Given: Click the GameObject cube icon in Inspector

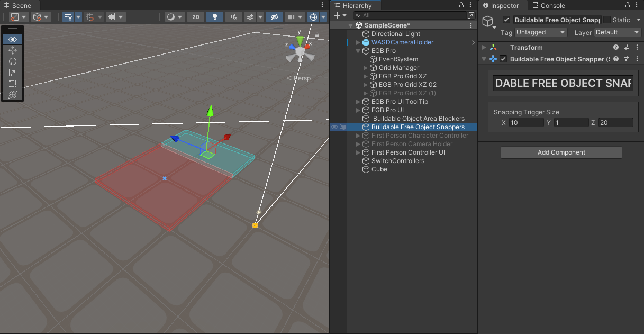Looking at the screenshot, I should [487, 21].
